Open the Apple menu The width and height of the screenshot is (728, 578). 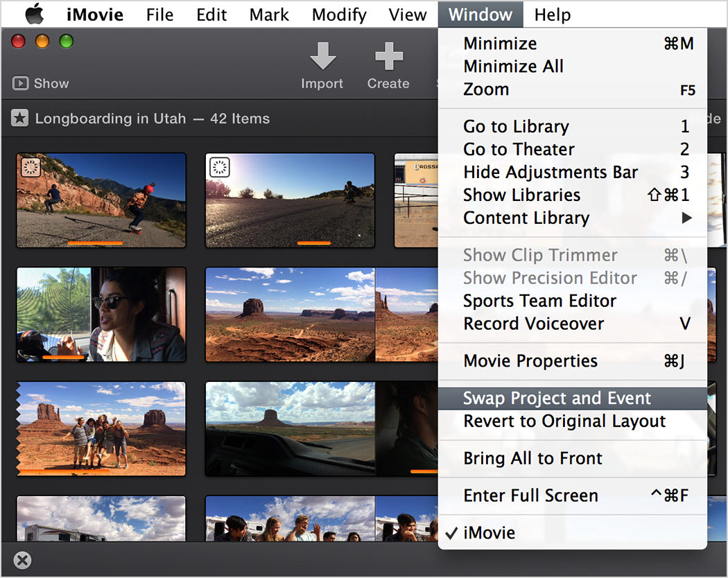(x=34, y=14)
